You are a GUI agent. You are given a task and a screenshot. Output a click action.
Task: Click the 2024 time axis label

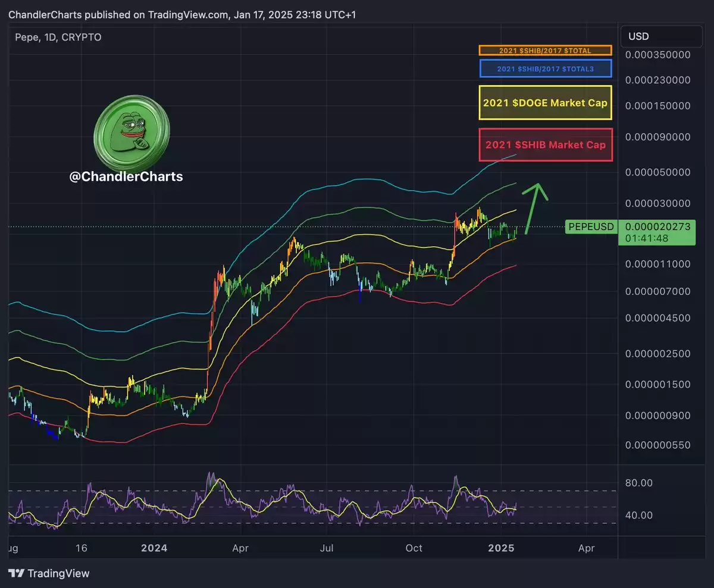[x=154, y=548]
